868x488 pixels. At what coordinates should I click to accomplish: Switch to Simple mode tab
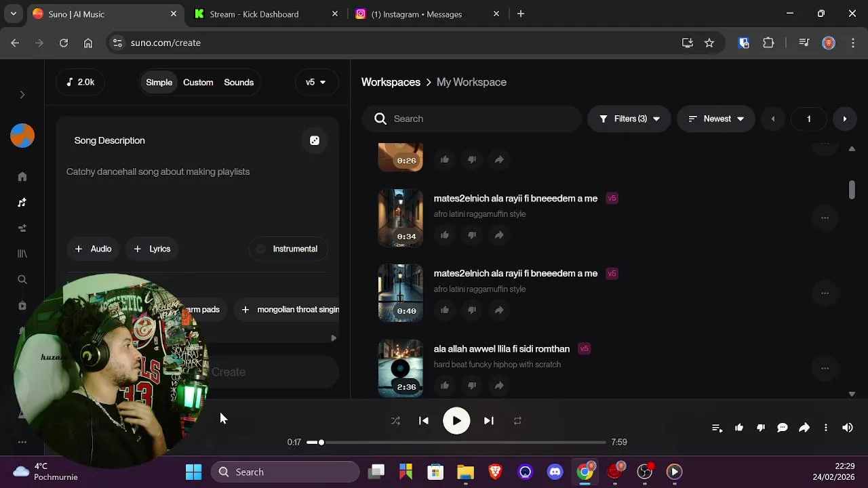(x=159, y=82)
